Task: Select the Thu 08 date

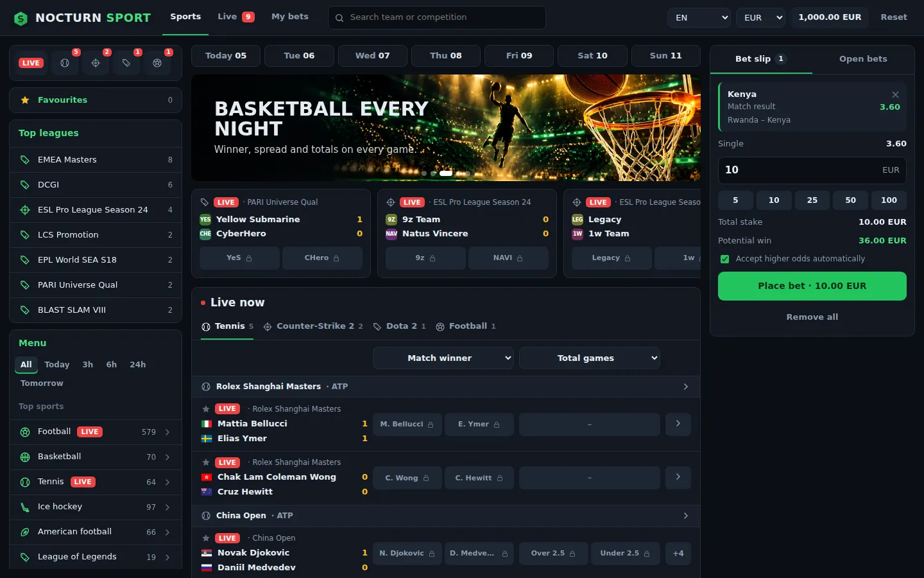Action: pyautogui.click(x=446, y=56)
